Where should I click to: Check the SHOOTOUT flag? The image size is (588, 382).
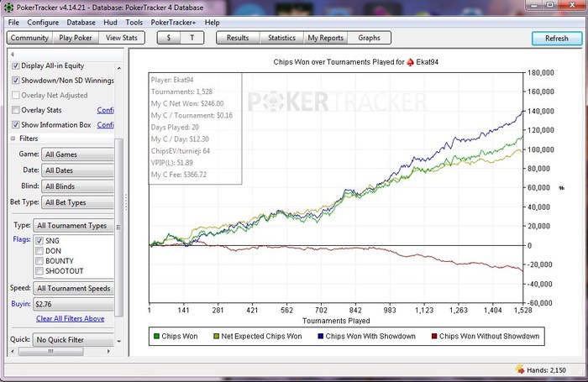39,271
